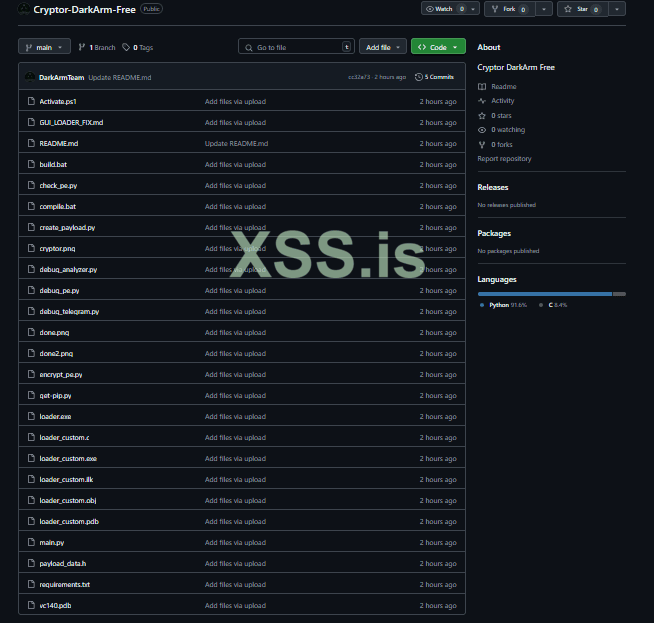Open file requirements.txt
Viewport: 654px width, 623px height.
coord(65,585)
